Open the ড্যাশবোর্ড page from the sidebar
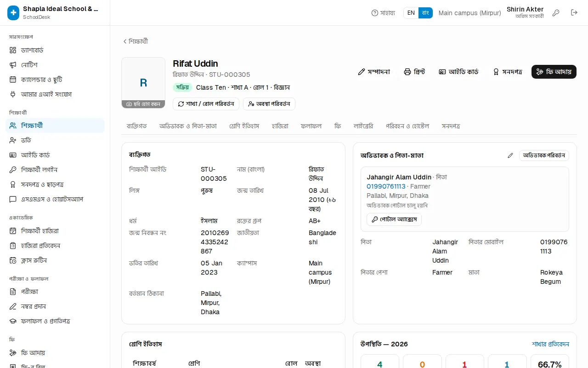This screenshot has height=368, width=588. click(x=55, y=50)
